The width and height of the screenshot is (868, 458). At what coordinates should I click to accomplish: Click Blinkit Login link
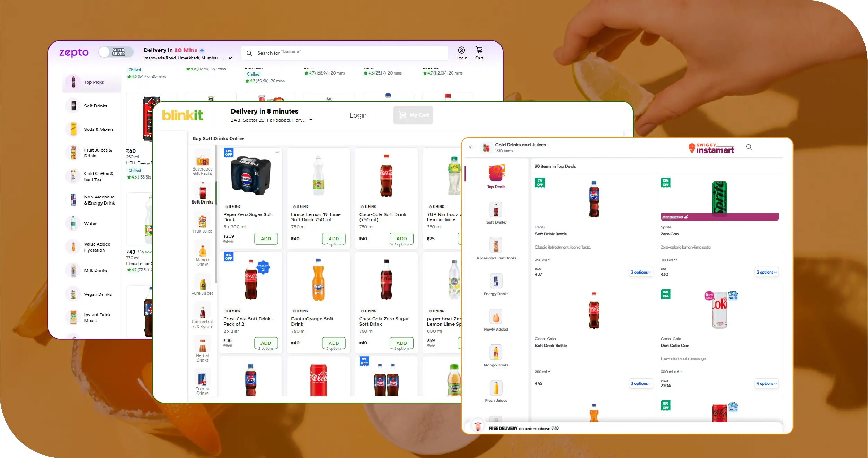(358, 115)
